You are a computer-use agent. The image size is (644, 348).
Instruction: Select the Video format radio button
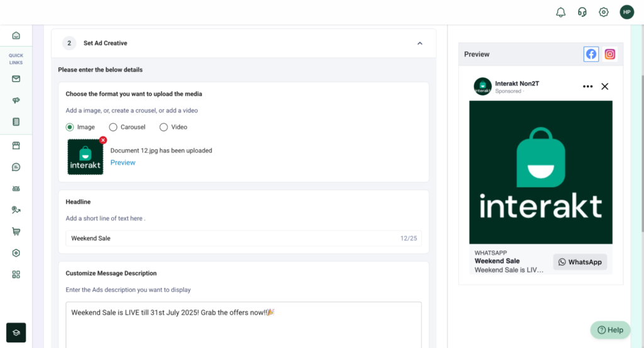point(164,127)
